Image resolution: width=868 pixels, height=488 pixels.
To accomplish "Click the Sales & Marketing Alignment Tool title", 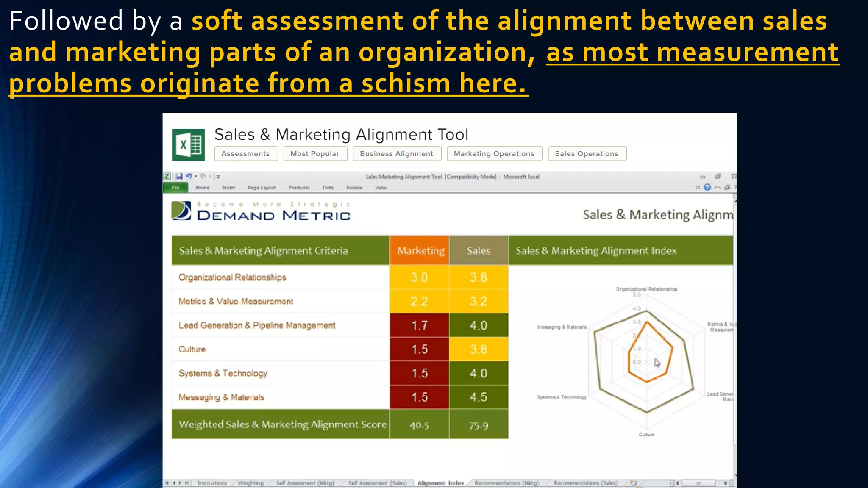I will (x=341, y=135).
